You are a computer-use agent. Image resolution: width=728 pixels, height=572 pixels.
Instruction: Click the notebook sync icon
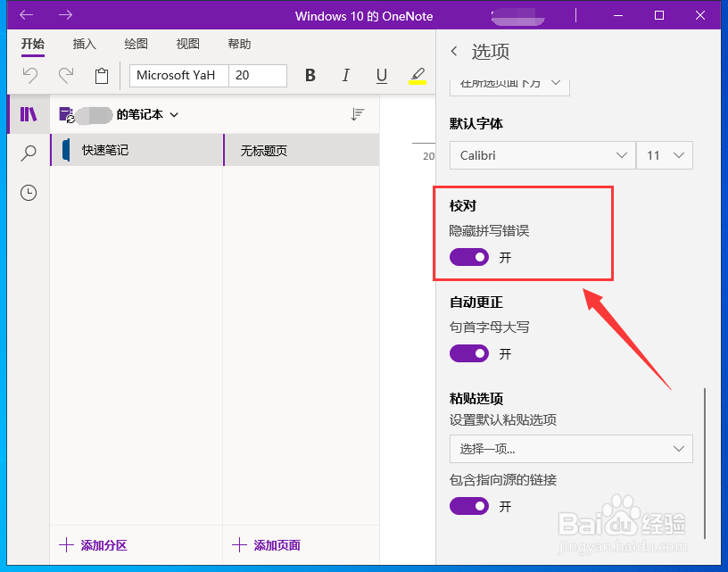tap(66, 115)
